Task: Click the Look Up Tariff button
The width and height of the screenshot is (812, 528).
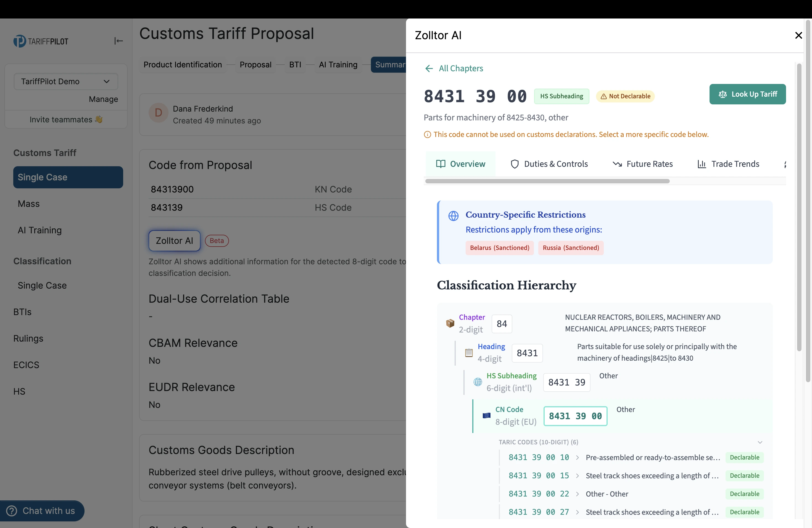Action: [x=748, y=94]
